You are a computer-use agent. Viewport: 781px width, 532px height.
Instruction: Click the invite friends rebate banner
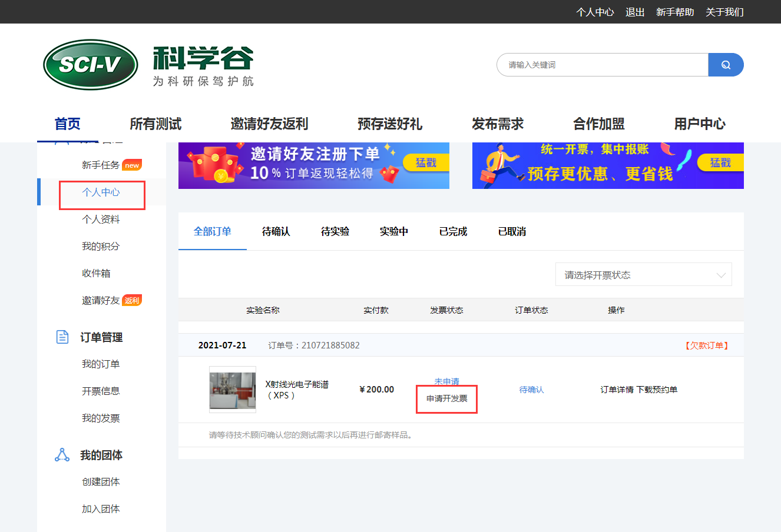313,165
